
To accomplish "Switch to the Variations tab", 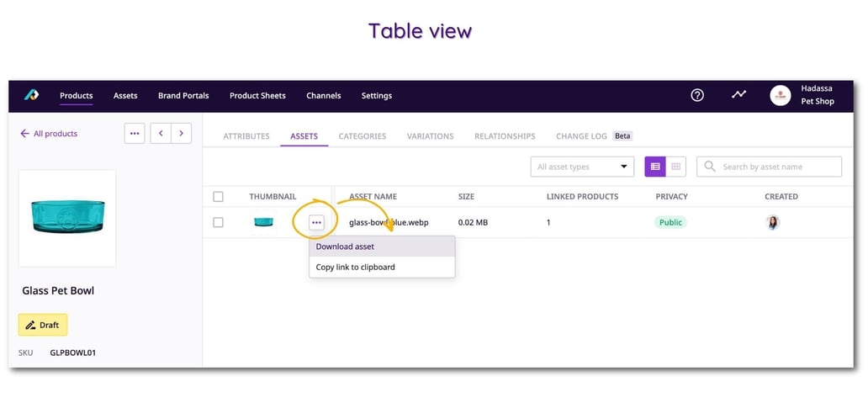I will click(430, 136).
